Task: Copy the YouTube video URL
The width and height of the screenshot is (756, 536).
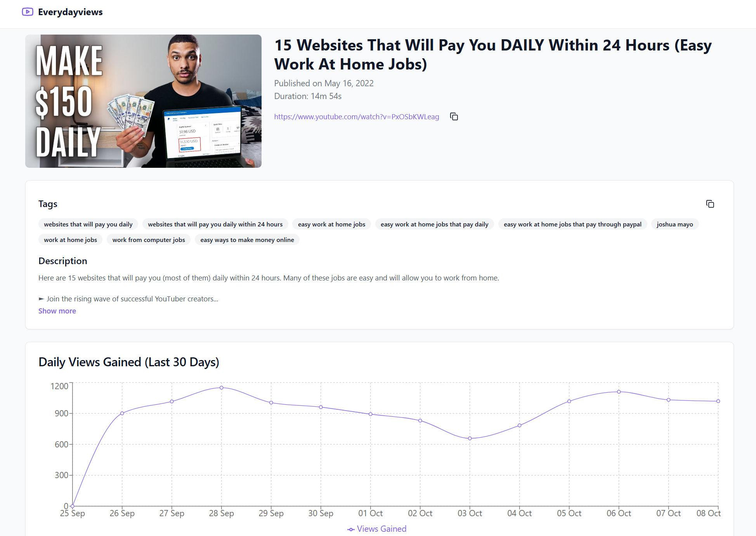Action: (454, 117)
